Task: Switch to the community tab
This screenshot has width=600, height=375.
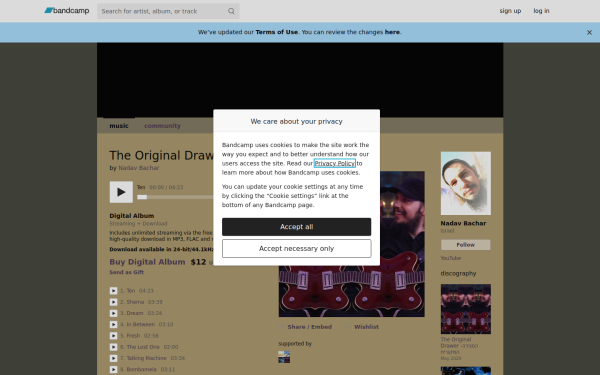Action: 162,126
